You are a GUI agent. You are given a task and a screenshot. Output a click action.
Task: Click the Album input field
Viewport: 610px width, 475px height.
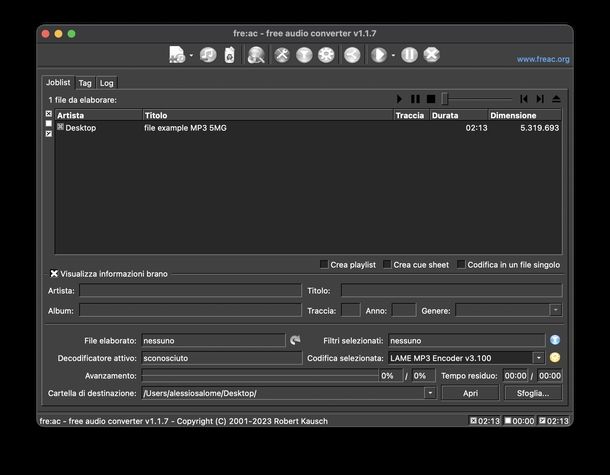tap(190, 310)
